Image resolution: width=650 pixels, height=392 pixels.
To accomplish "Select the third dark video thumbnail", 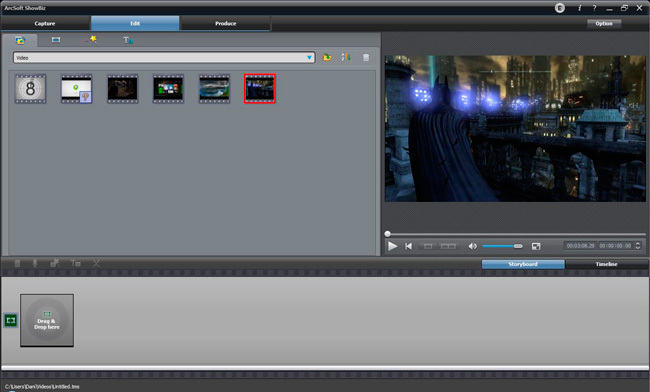I will pos(122,89).
